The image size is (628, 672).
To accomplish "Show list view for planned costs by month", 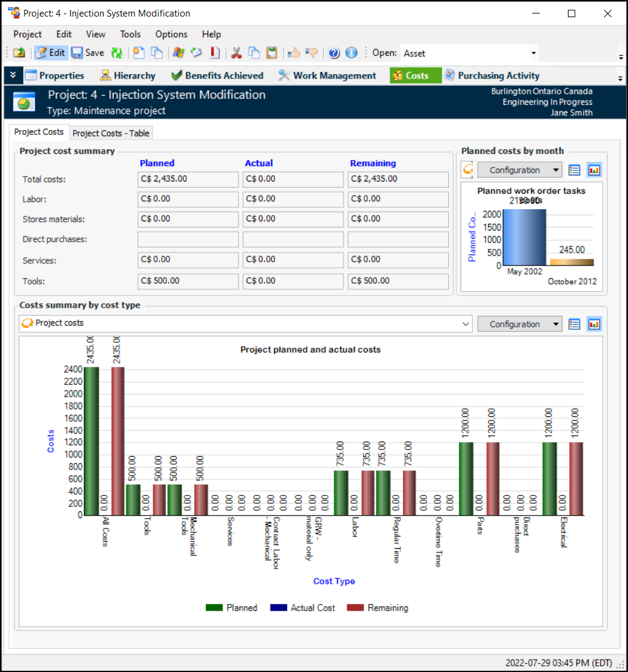I will coord(575,170).
